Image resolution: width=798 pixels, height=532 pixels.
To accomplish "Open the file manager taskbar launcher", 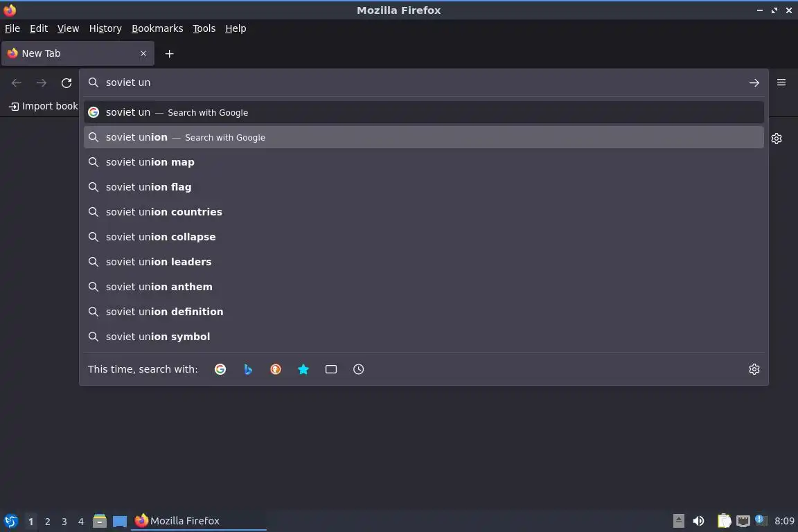I will 100,521.
